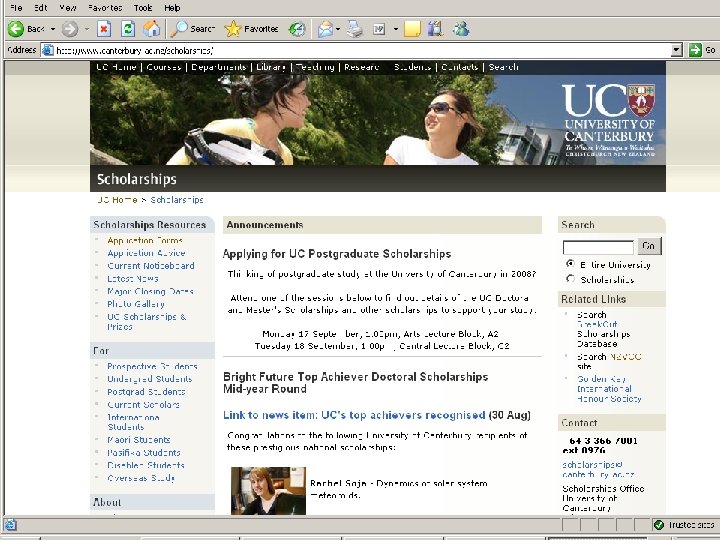Click the Mail envelope icon

(325, 29)
